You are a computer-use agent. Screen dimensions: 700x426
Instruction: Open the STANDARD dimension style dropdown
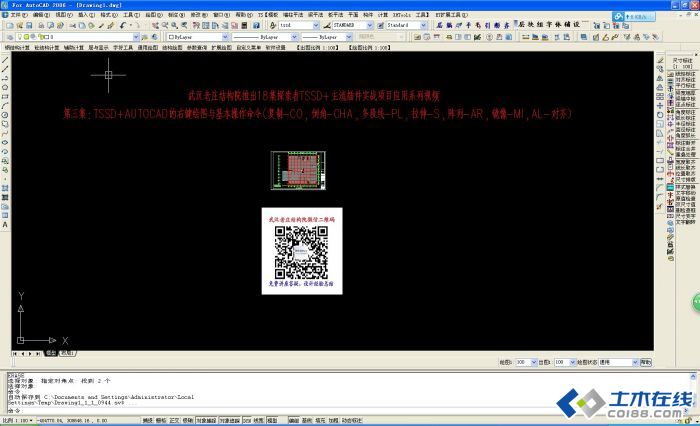[x=370, y=25]
